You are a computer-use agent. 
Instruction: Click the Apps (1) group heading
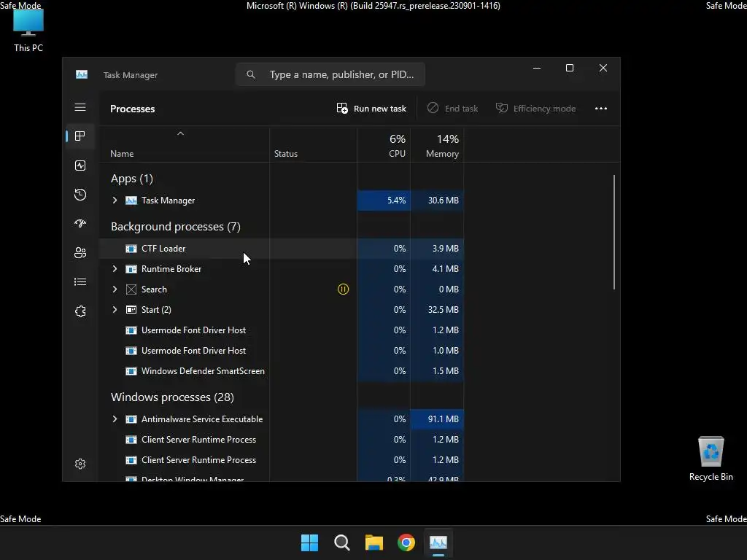(x=132, y=179)
